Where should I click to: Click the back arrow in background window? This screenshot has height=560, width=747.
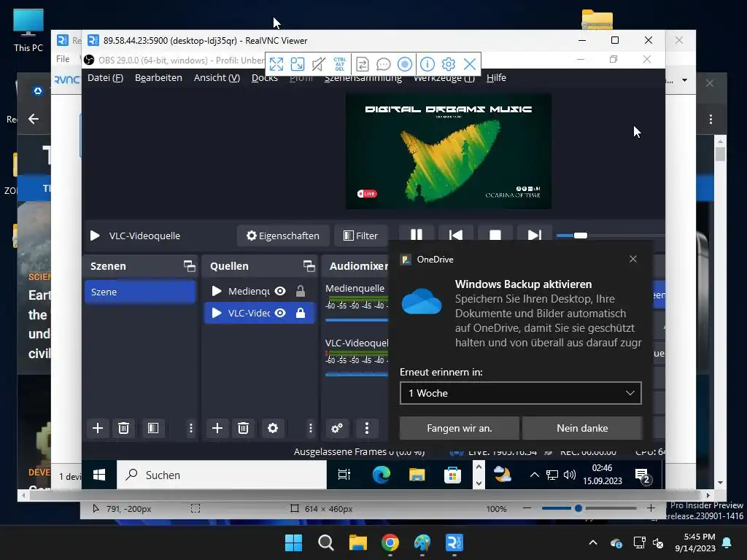(x=34, y=119)
